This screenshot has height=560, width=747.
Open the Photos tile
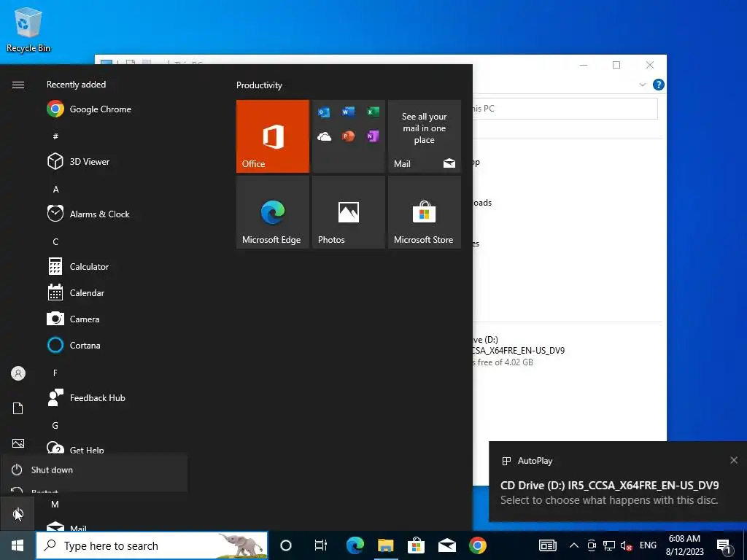[x=348, y=212]
